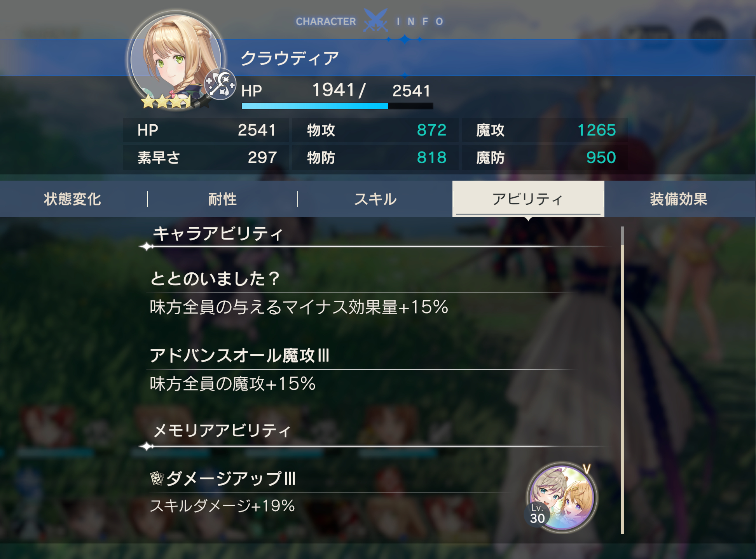Open the 装備効果 tab
The width and height of the screenshot is (756, 559).
coord(679,199)
